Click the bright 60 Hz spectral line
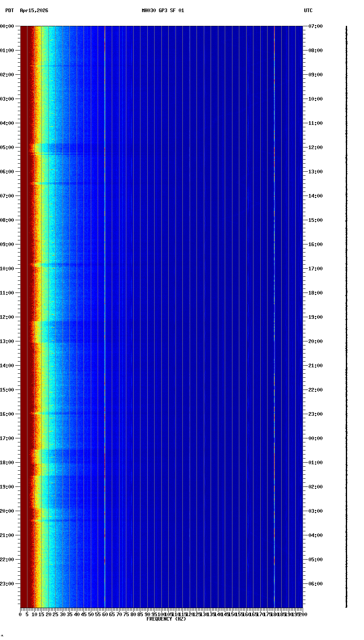This screenshot has height=640, width=364. pyautogui.click(x=105, y=317)
